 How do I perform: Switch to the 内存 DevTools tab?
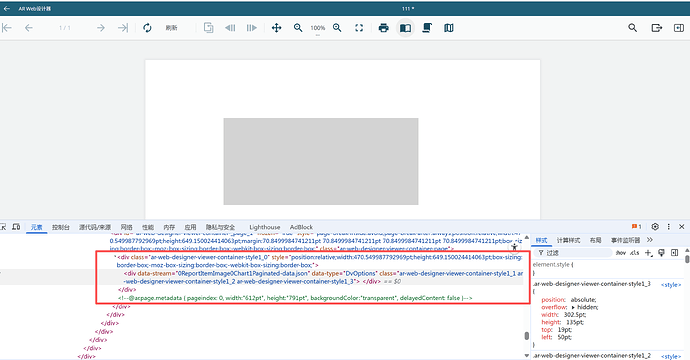[x=169, y=227]
